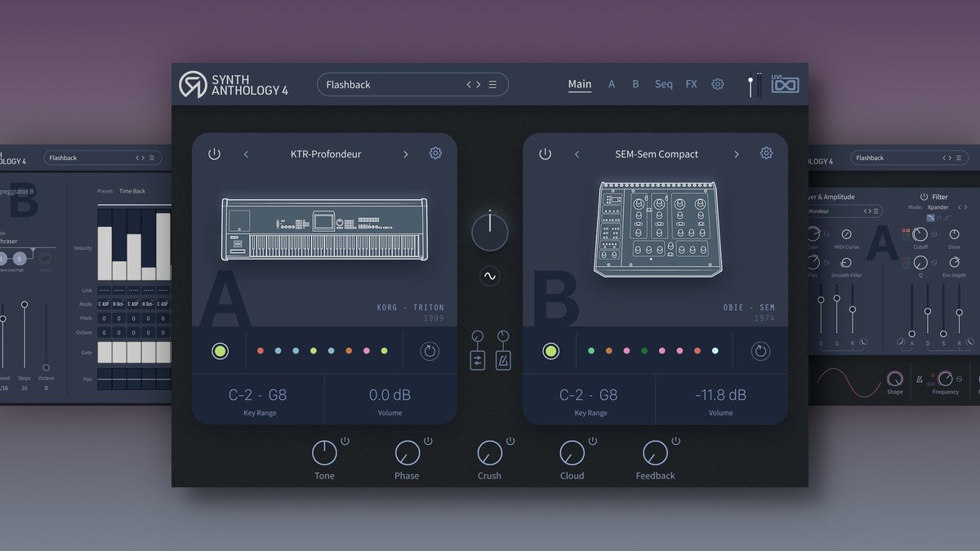Go to next instrument after KTR-Profondeur
Viewport: 980px width, 551px height.
pos(405,154)
